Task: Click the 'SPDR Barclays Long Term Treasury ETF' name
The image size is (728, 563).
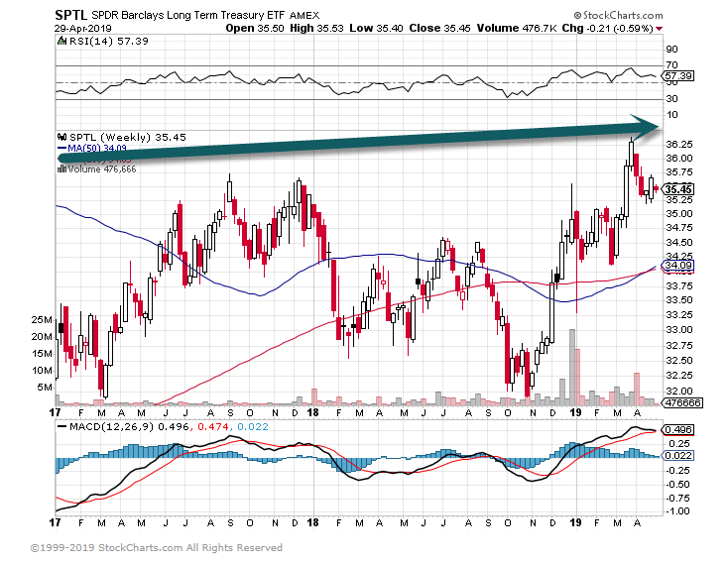Action: [188, 15]
